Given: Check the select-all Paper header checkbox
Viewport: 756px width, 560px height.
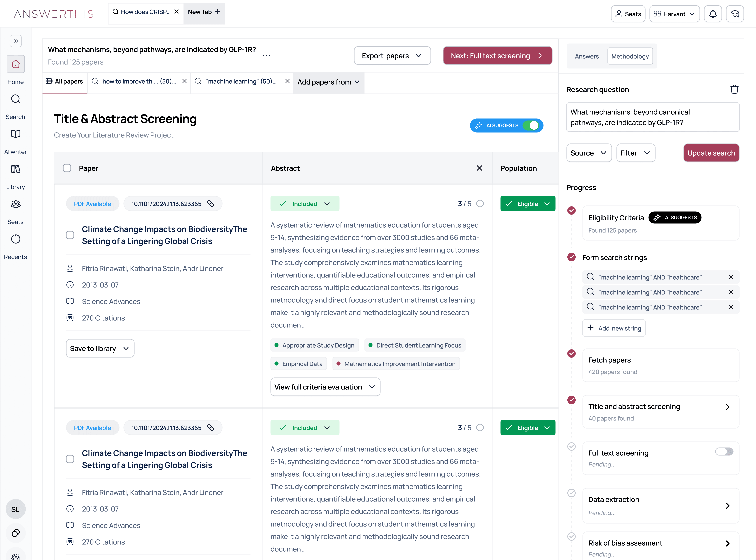Looking at the screenshot, I should click(67, 168).
